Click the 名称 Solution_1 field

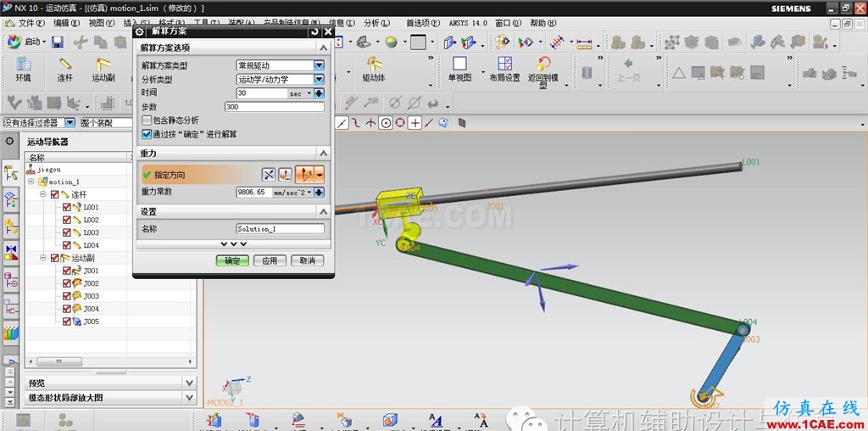pos(280,229)
